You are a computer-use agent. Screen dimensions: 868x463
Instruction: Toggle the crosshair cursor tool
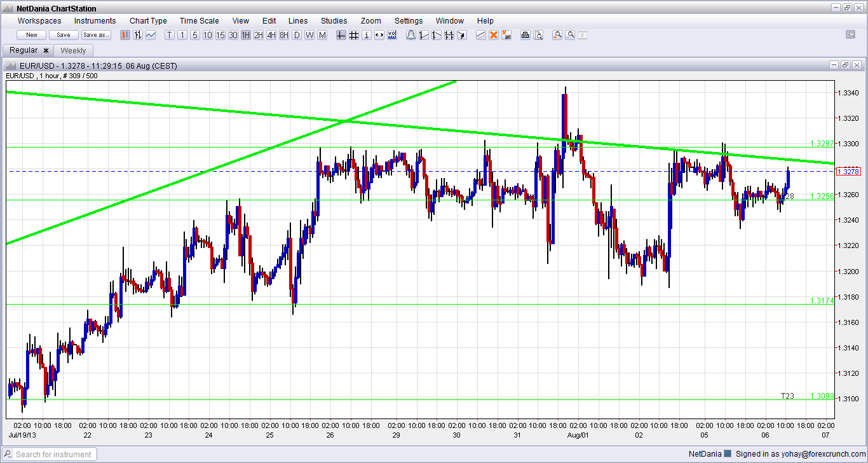tap(341, 35)
